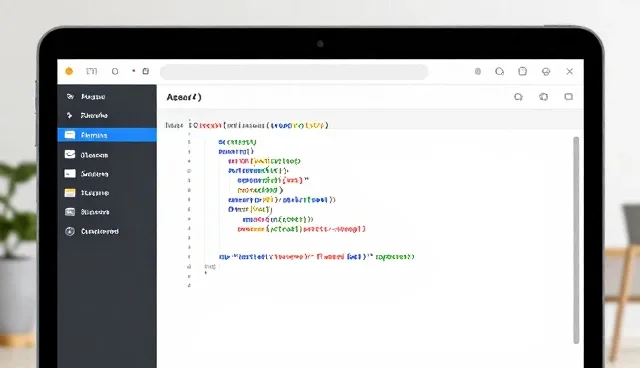Screen dimensions: 640x368
Task: Click the orange dot in the top bar
Action: pos(69,71)
